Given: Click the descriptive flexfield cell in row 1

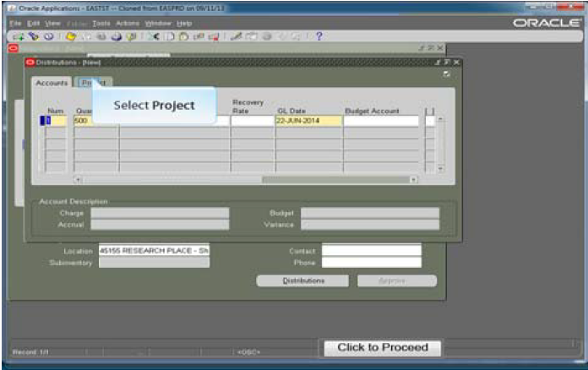Looking at the screenshot, I should (430, 121).
